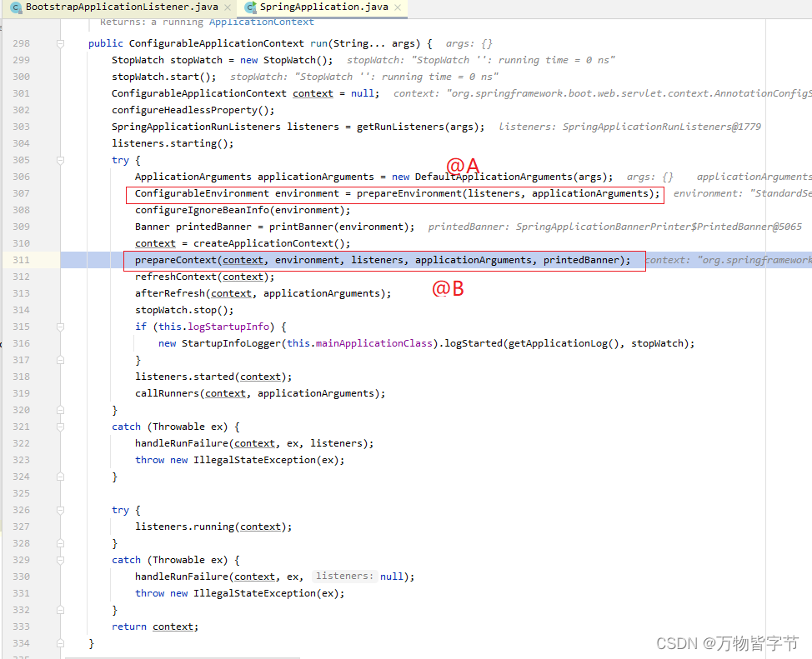This screenshot has height=659, width=812.
Task: Click line number 298 in the gutter
Action: pyautogui.click(x=21, y=43)
